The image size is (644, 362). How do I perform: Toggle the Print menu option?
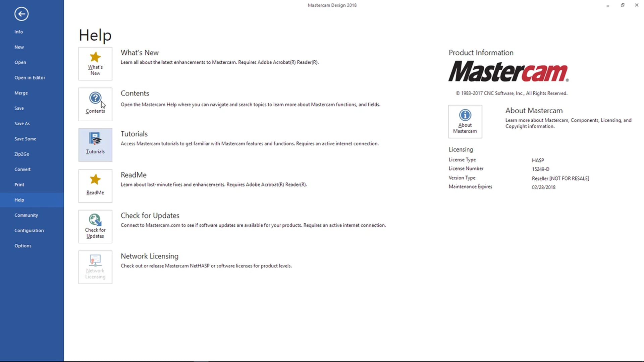pos(19,184)
